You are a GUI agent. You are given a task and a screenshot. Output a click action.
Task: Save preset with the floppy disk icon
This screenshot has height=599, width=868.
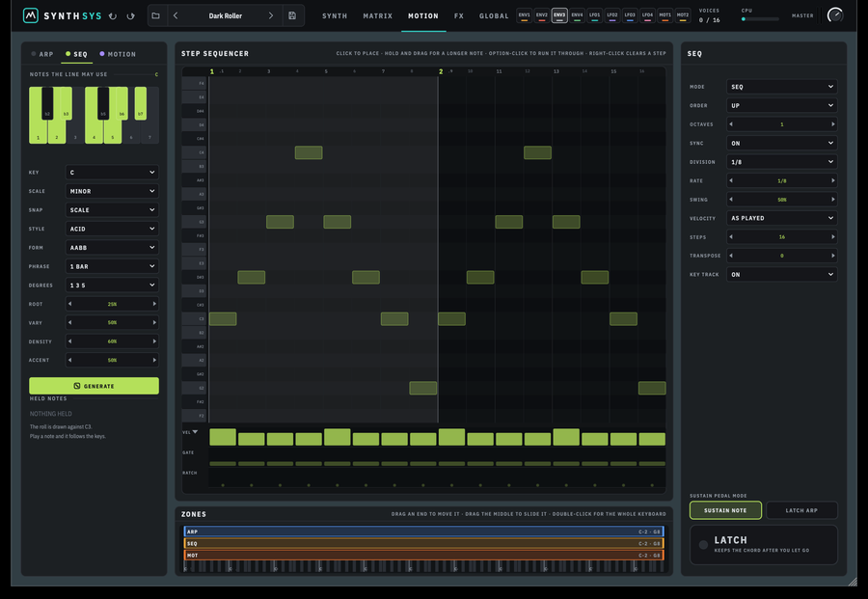(x=292, y=15)
